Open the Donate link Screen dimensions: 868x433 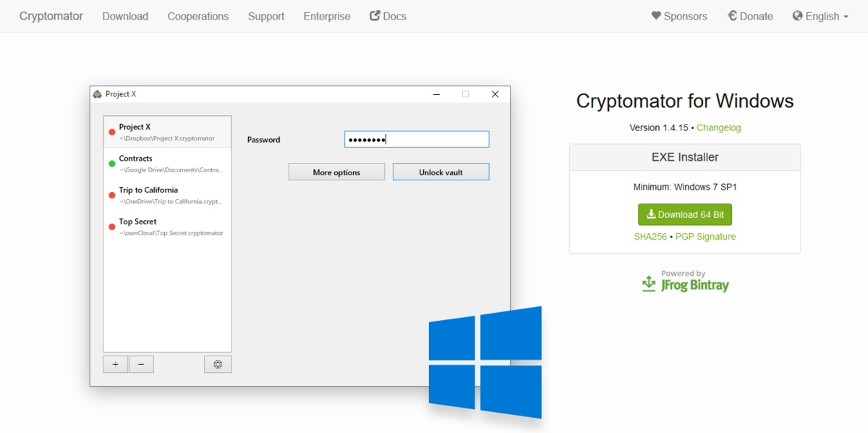pyautogui.click(x=750, y=16)
